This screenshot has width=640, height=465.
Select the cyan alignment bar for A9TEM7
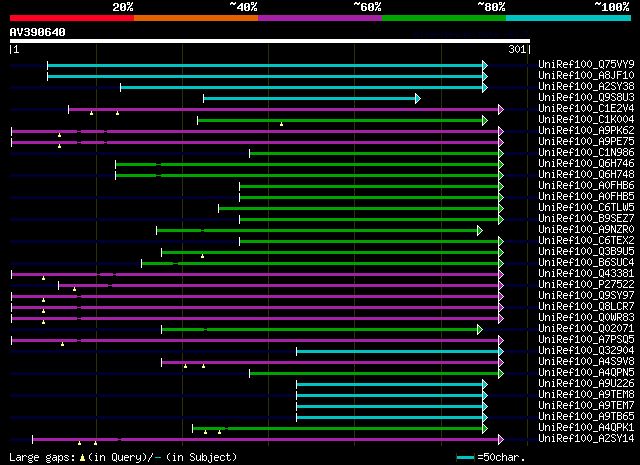click(390, 407)
